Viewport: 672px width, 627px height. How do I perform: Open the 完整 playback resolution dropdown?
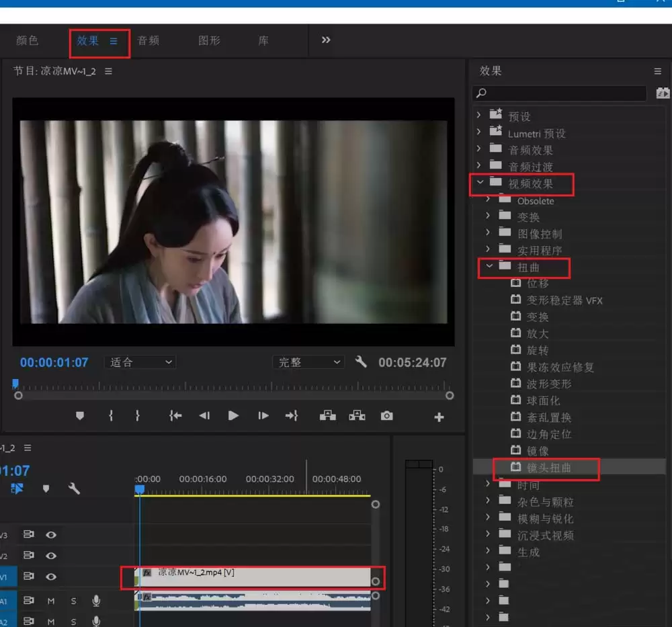pos(308,362)
